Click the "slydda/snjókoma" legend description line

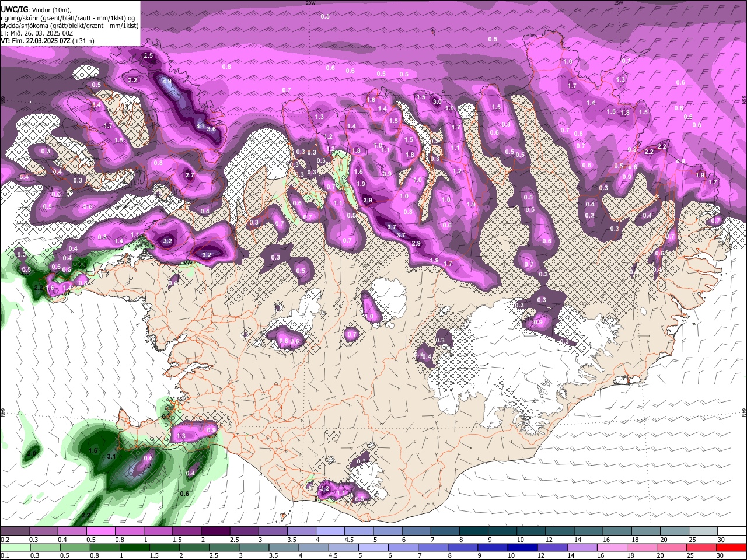(69, 26)
